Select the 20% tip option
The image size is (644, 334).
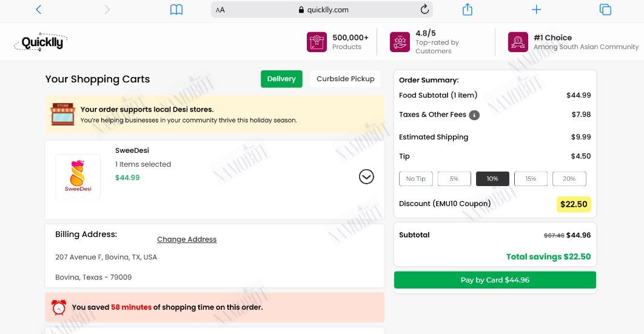coord(569,179)
